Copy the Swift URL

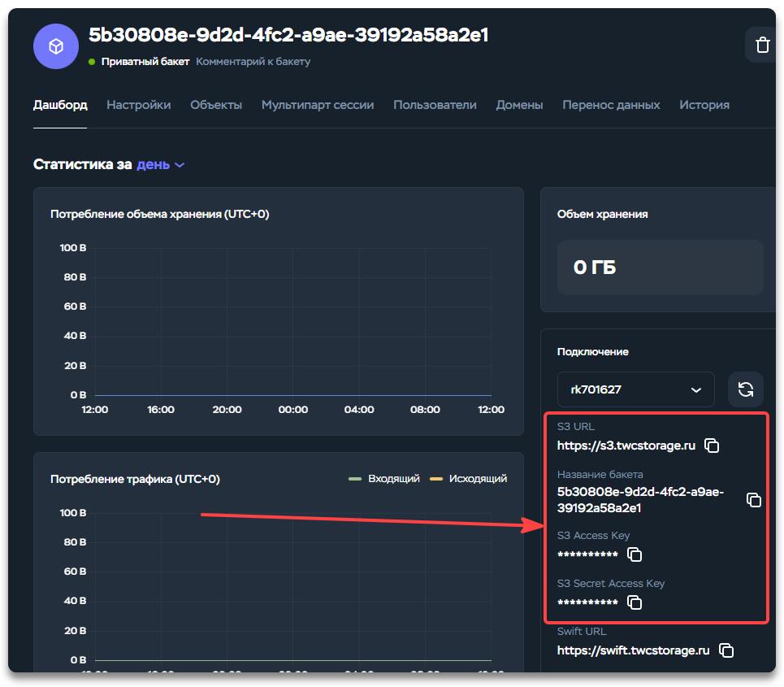click(x=726, y=650)
